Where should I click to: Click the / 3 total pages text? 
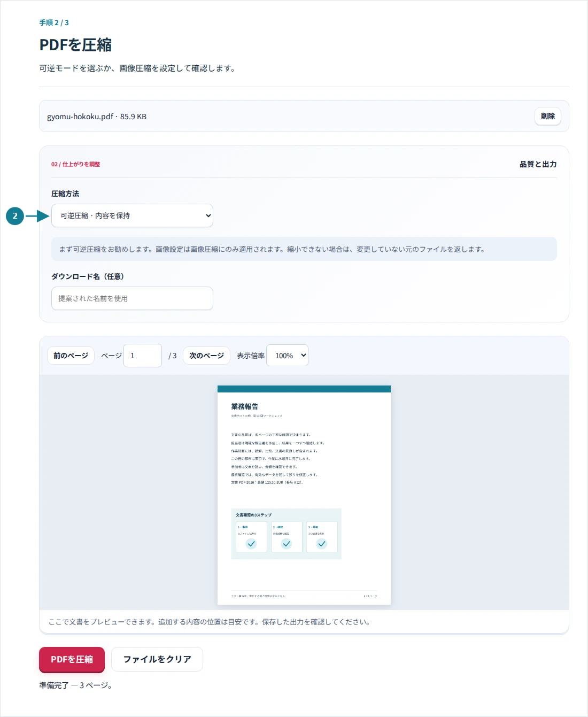tap(172, 356)
